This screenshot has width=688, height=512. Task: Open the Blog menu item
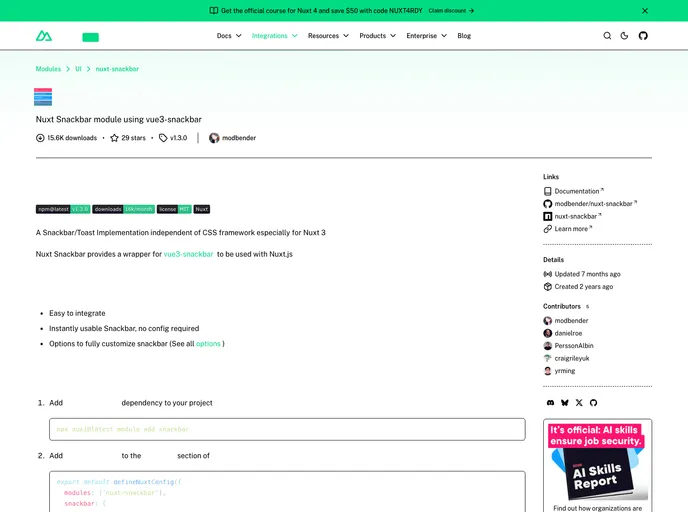[x=464, y=36]
